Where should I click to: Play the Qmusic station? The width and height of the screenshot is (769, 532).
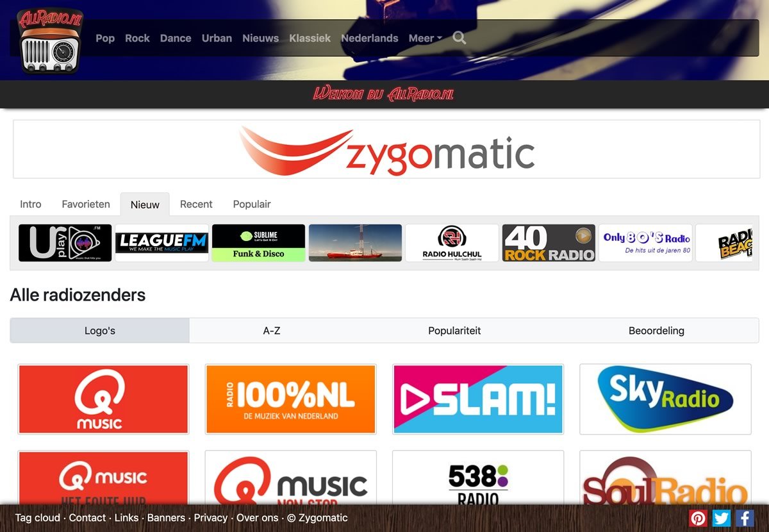103,399
